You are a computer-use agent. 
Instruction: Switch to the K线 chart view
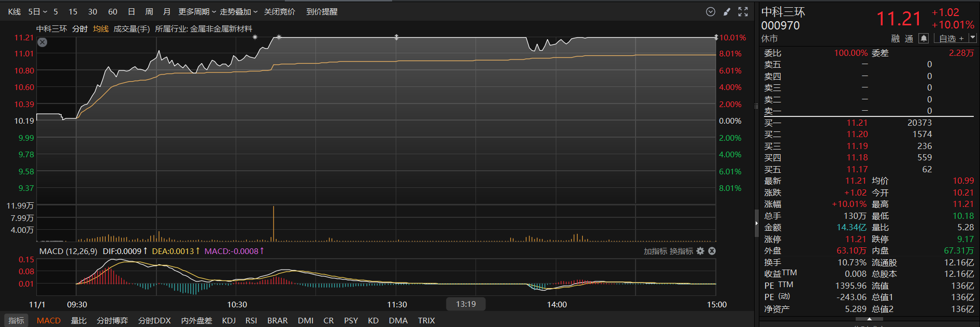coord(15,12)
